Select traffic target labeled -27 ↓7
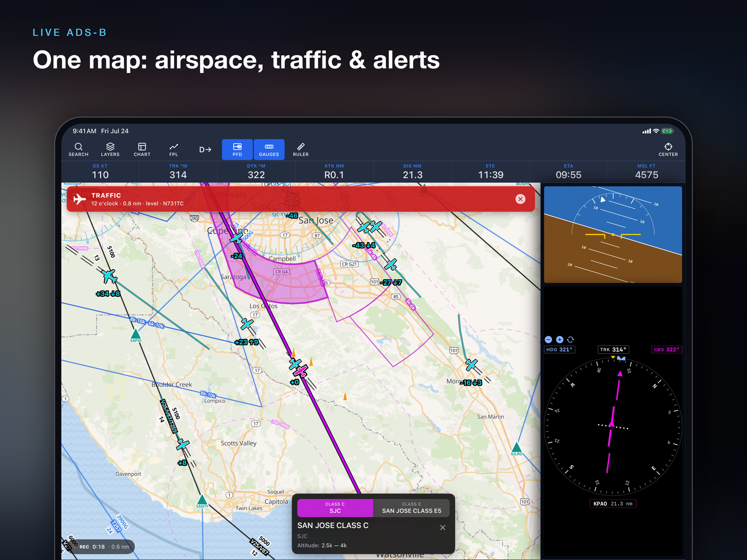747x560 pixels. [x=391, y=264]
